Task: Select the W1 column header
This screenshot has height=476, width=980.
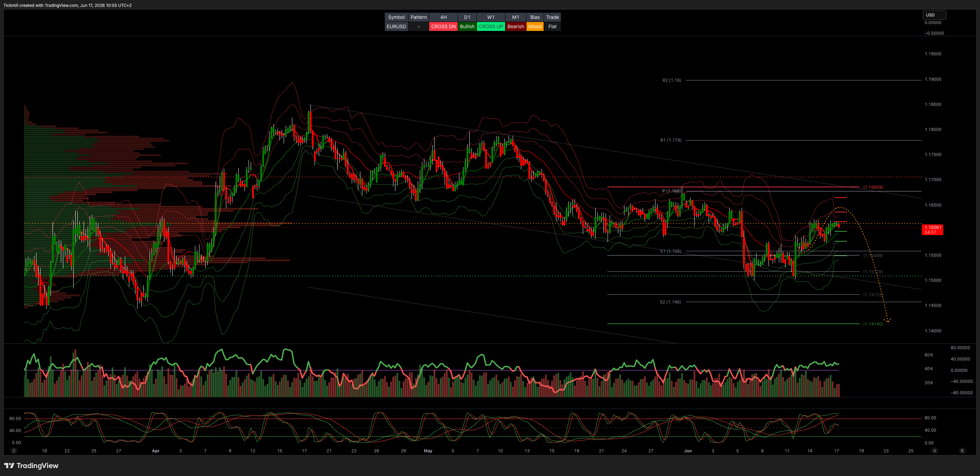Action: coord(491,17)
